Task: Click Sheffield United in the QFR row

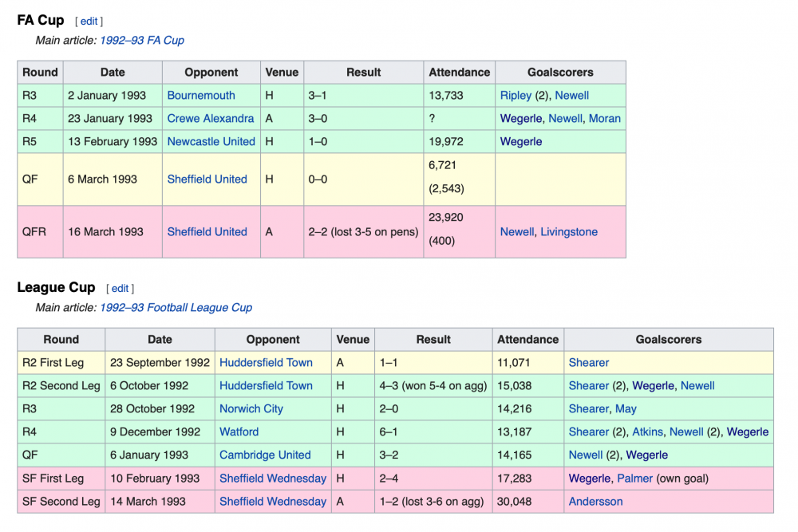Action: [x=207, y=231]
